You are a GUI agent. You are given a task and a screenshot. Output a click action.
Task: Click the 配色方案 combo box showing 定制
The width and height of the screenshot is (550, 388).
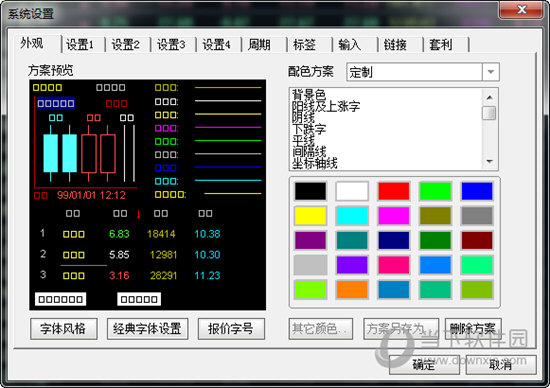point(423,72)
